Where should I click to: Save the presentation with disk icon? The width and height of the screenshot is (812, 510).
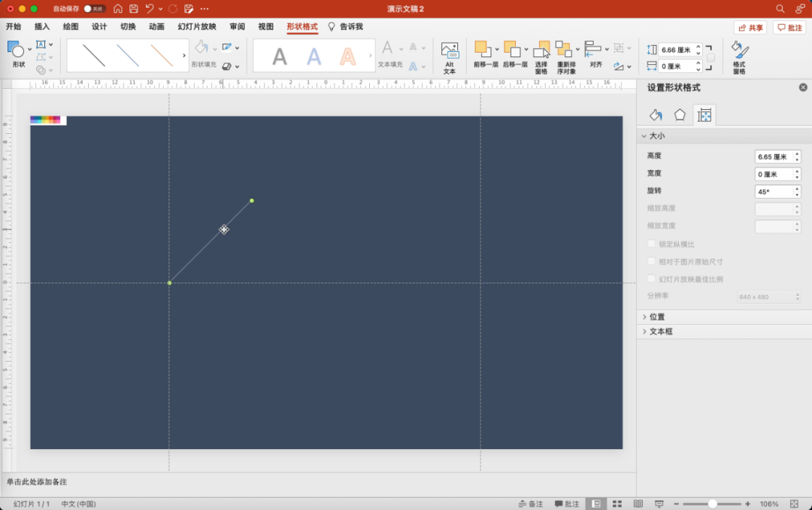coord(134,9)
